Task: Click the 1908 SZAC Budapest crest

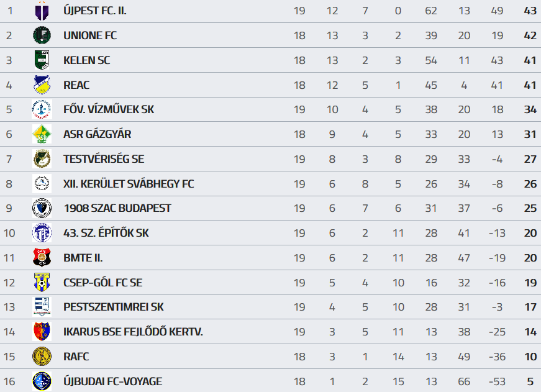Action: [42, 208]
